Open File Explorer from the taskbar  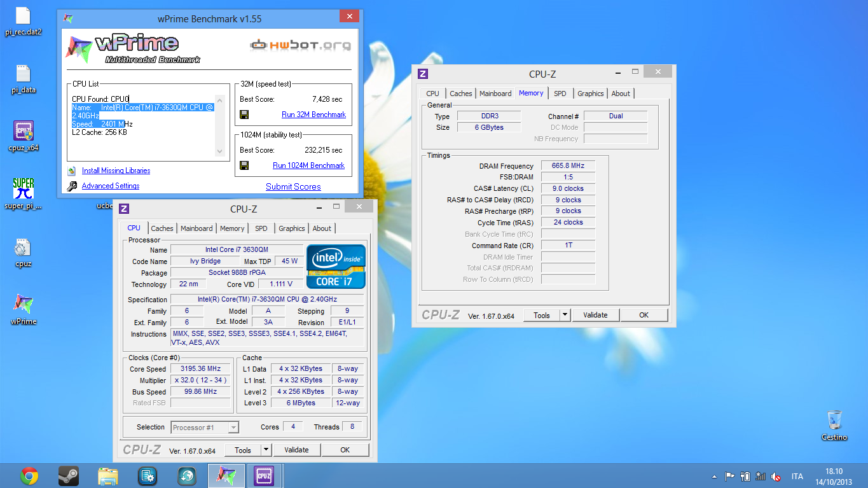[108, 476]
